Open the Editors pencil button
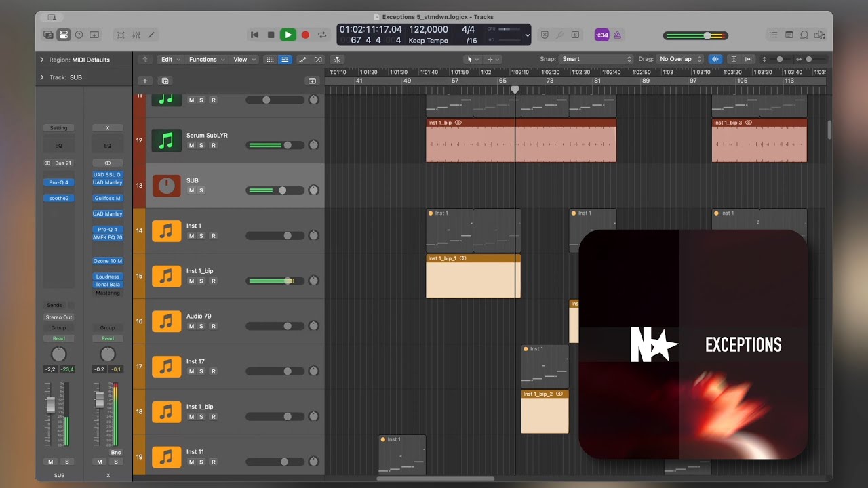868x488 pixels. (x=151, y=35)
